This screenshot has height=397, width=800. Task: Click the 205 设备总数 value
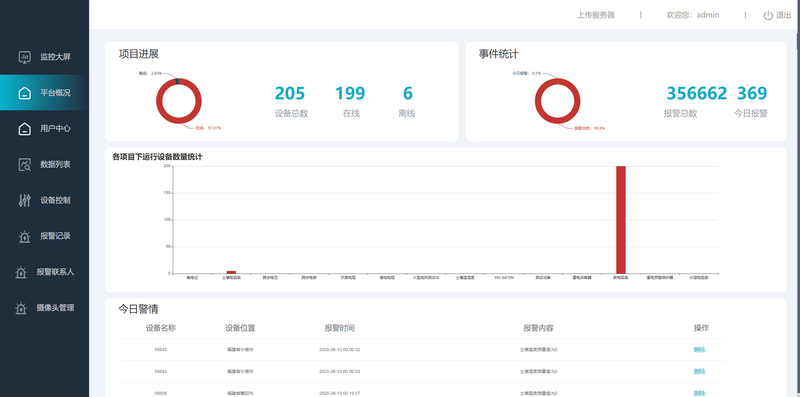(290, 93)
